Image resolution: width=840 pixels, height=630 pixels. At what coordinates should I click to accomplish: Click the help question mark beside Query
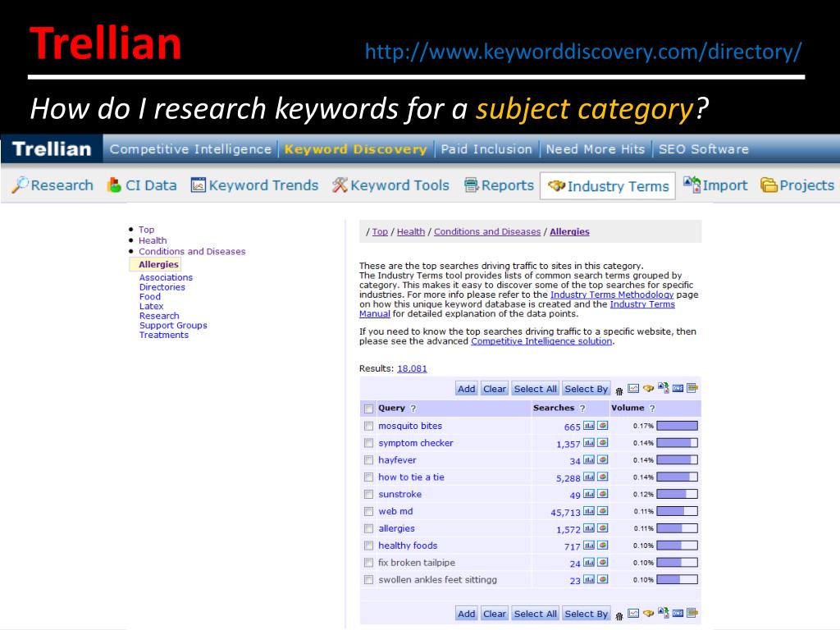[413, 409]
